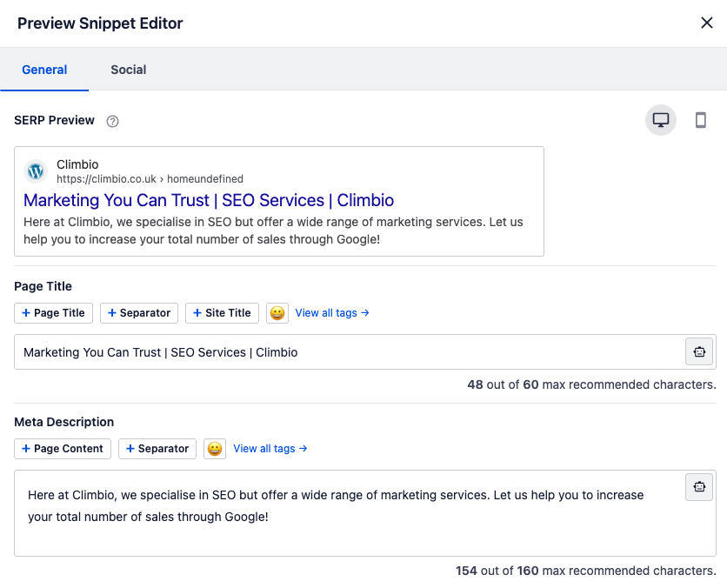This screenshot has width=727, height=588.
Task: Click the WordPress favicon in SERP preview
Action: pyautogui.click(x=36, y=170)
